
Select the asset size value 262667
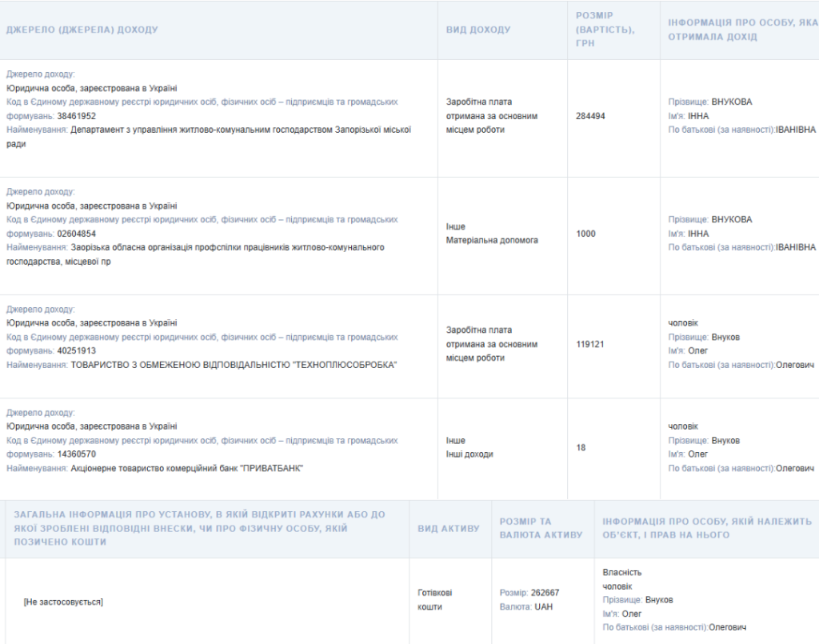pyautogui.click(x=545, y=593)
